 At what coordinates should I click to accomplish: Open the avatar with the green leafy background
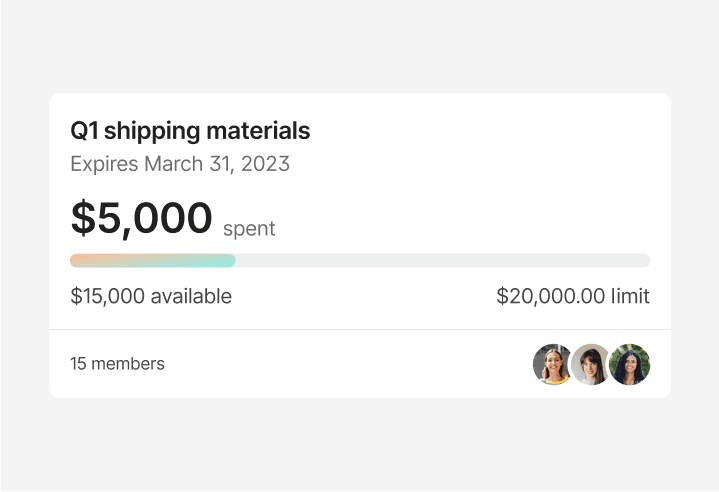pos(630,365)
